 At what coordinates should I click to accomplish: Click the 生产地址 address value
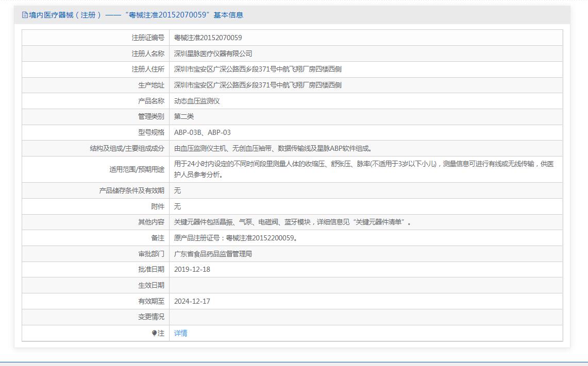258,85
